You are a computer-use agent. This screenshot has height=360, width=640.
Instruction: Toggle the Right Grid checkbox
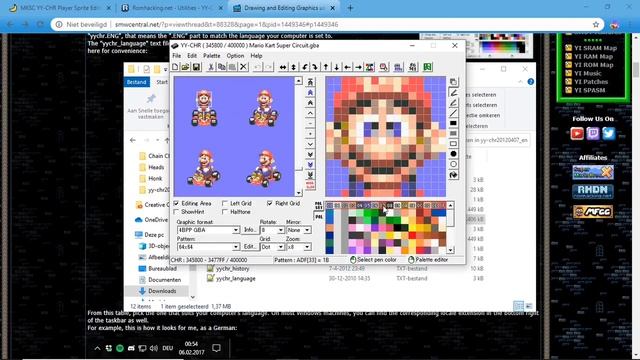(x=283, y=203)
